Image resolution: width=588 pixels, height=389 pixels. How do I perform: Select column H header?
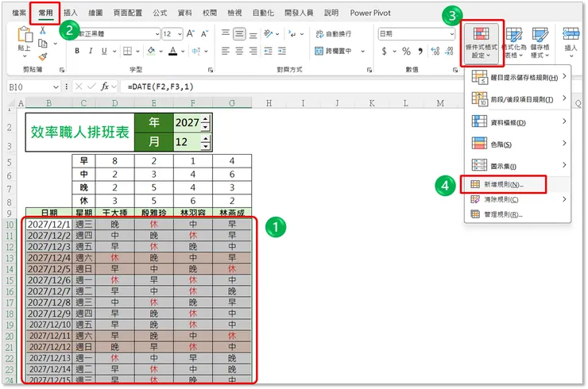[269, 103]
